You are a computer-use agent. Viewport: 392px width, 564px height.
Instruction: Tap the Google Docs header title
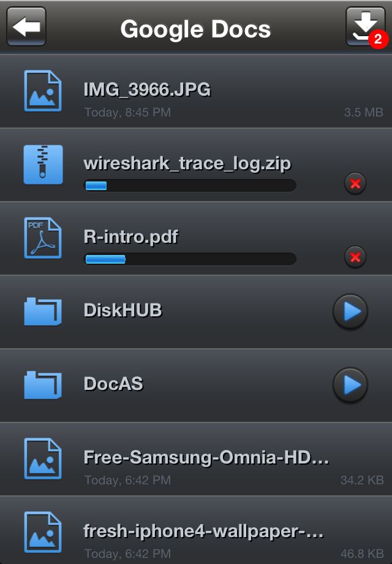tap(195, 29)
